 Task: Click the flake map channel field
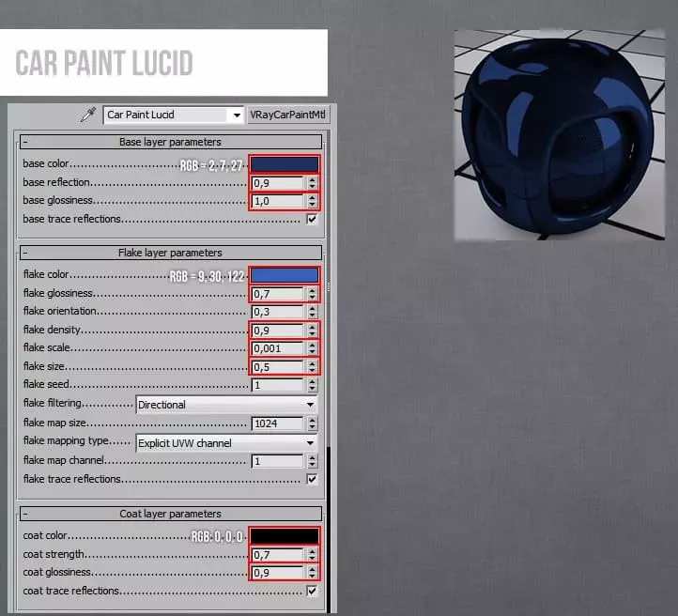(x=278, y=461)
